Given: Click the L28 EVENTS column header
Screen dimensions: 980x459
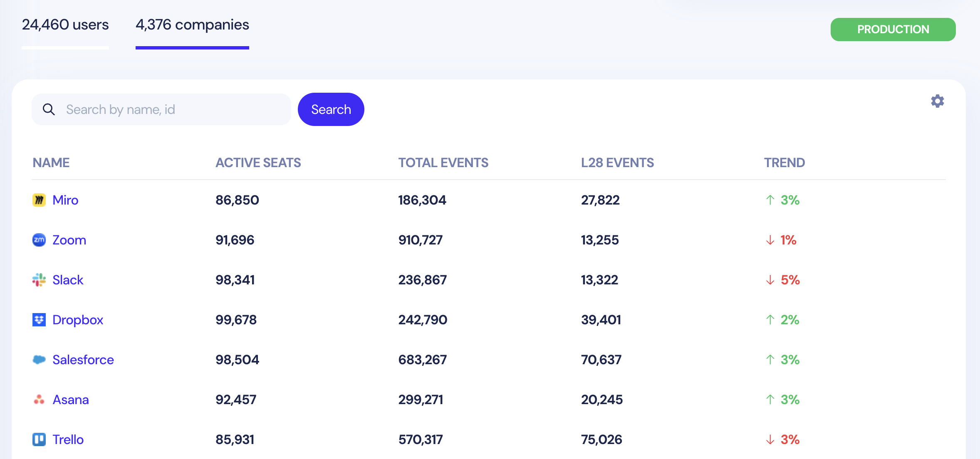Looking at the screenshot, I should pos(617,163).
